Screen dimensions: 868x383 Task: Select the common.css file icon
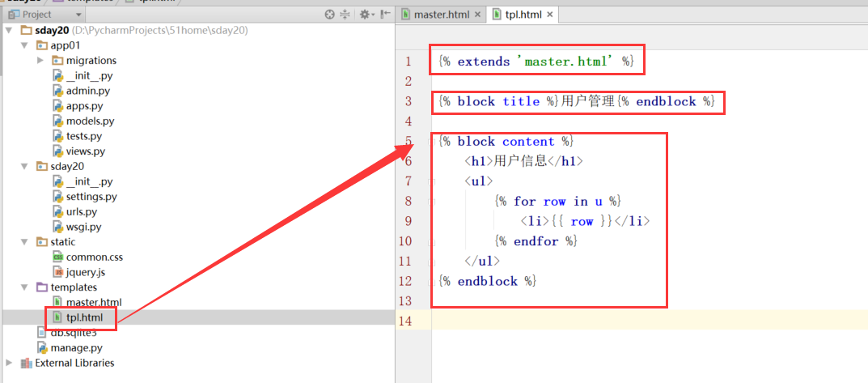(x=57, y=257)
